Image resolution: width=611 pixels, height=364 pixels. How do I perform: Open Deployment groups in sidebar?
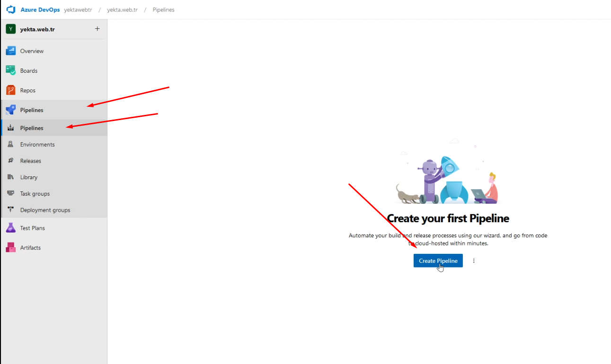pyautogui.click(x=45, y=210)
